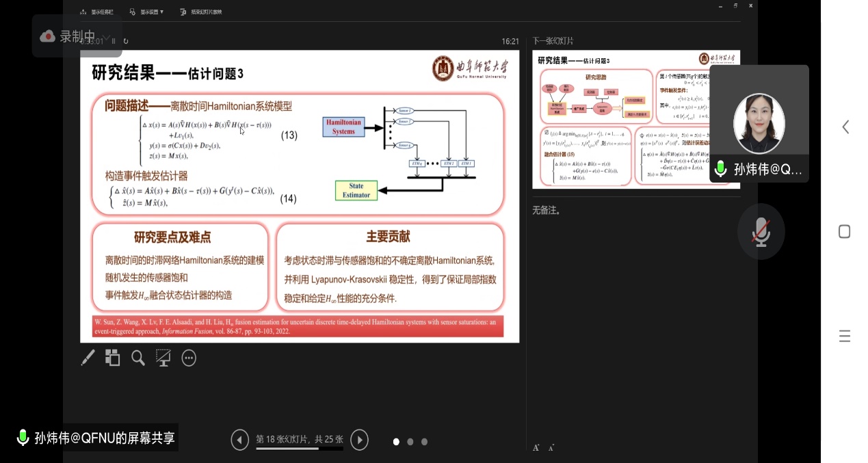Click the presenter window restore button
868x463 pixels.
(x=735, y=5)
